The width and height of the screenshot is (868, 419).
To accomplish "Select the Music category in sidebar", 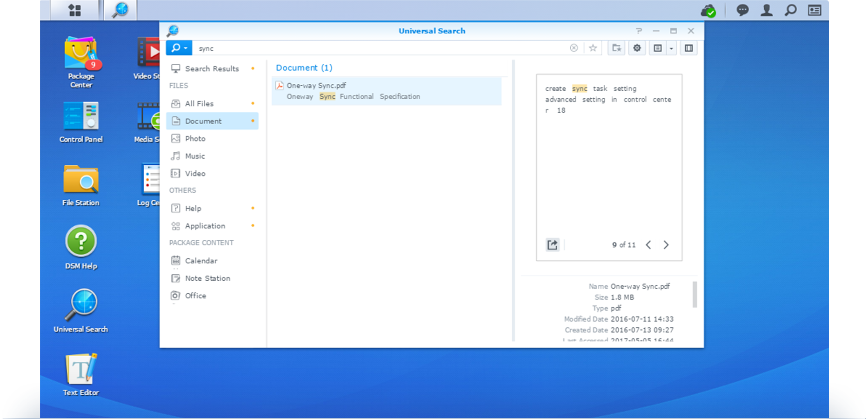I will 194,155.
